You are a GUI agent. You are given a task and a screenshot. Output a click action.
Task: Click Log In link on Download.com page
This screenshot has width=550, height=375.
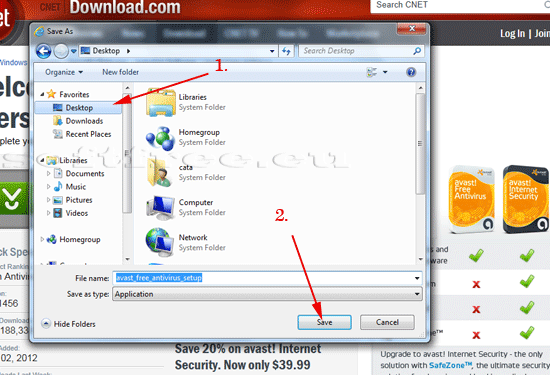512,33
